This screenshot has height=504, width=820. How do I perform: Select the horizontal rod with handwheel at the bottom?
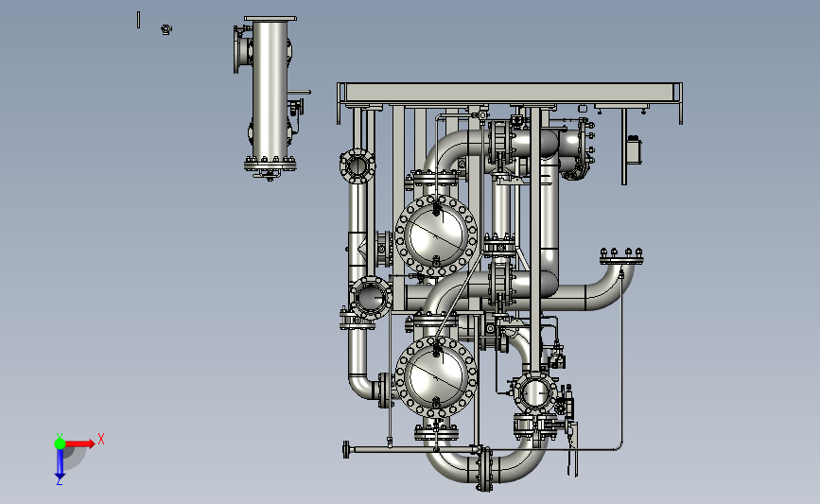coord(411,449)
